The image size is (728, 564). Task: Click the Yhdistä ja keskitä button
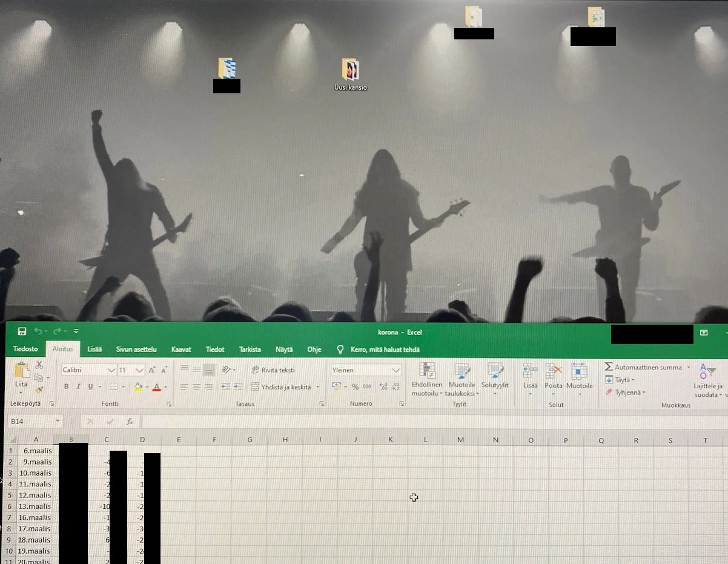point(281,387)
